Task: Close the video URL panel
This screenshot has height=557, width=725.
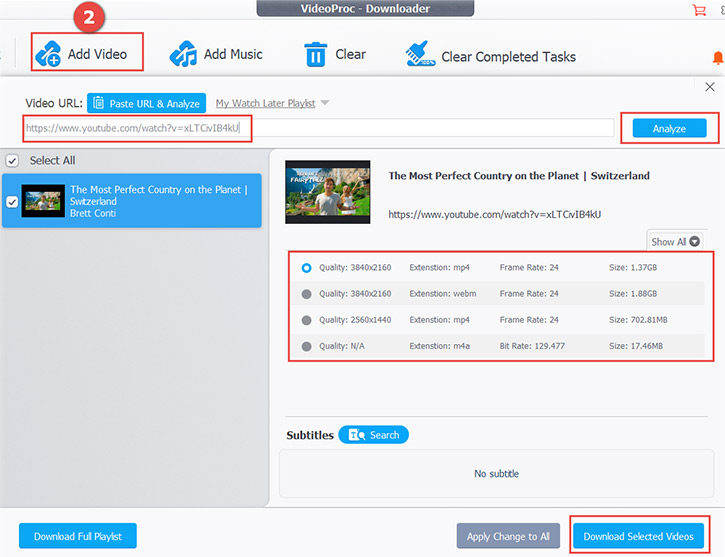Action: pos(710,87)
